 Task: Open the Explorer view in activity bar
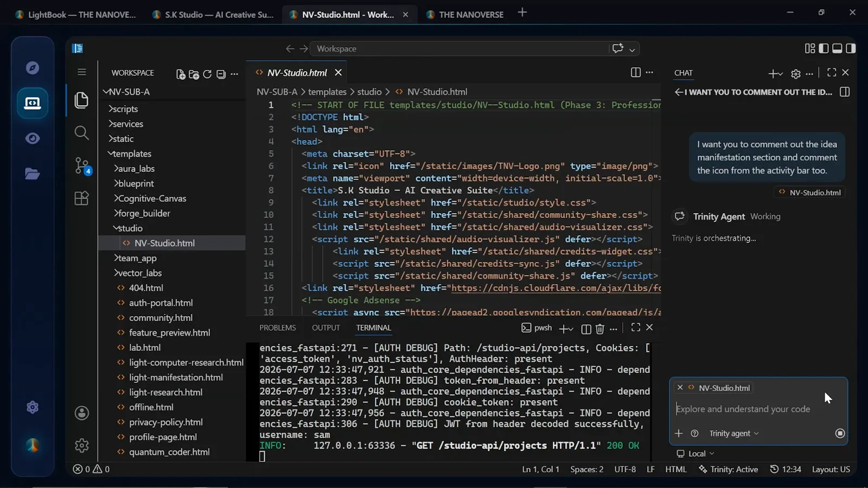coord(81,100)
